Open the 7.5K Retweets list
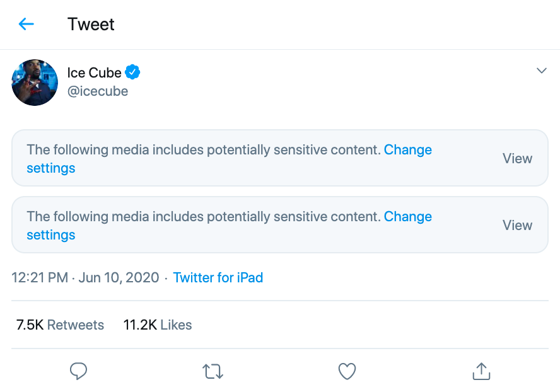The image size is (560, 392). pyautogui.click(x=60, y=325)
